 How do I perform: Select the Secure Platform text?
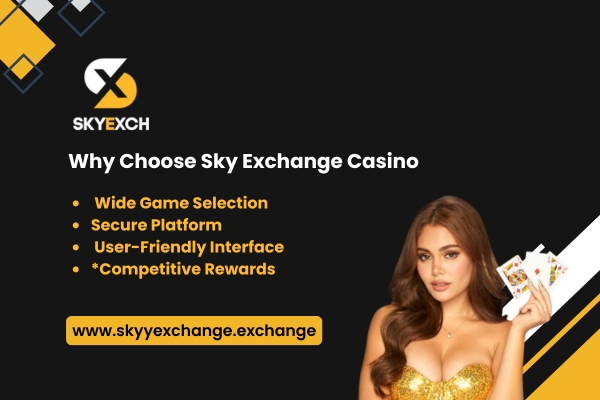coord(156,225)
